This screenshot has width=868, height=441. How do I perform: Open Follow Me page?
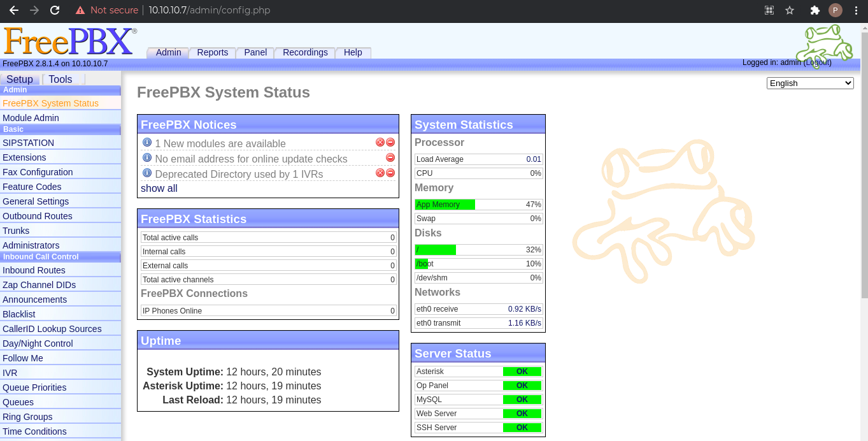60,358
